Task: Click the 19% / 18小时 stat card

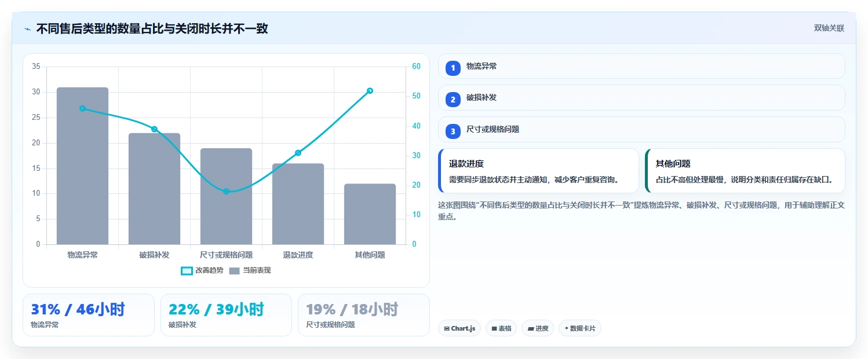Action: point(363,315)
